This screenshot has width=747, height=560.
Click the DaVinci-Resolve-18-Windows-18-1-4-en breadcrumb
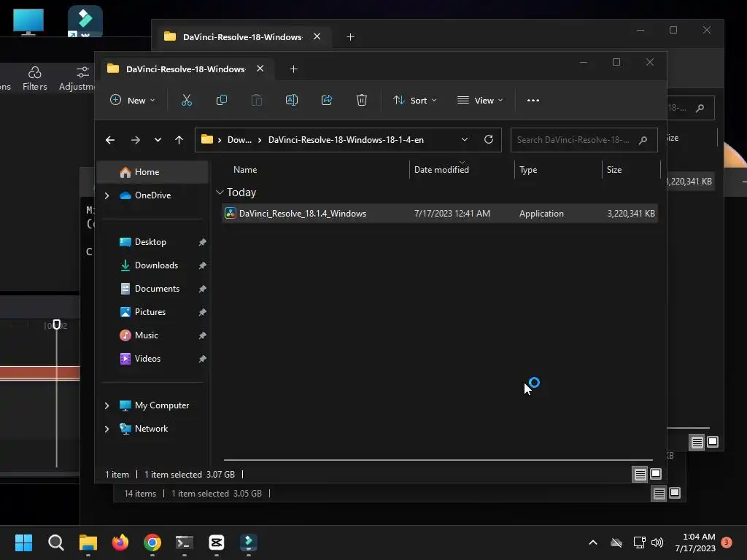[x=346, y=140]
